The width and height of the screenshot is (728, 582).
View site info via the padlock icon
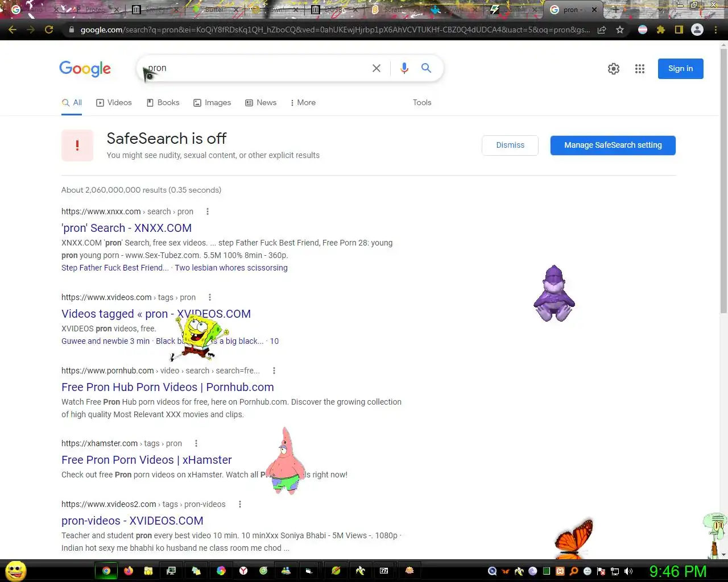[x=71, y=30]
